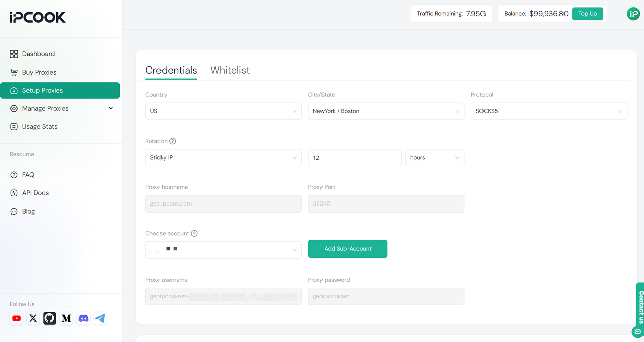Open the ipCook Telegram channel
Screen dimensions: 644x342
[100, 318]
